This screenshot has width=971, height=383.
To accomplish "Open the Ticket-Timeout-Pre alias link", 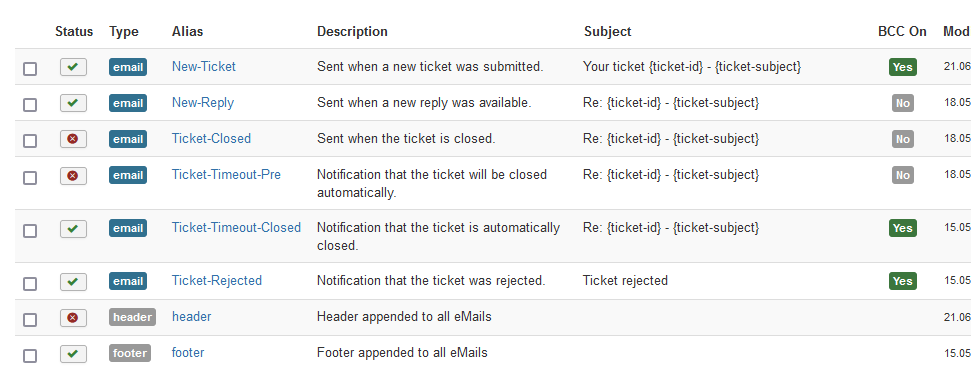I will tap(226, 175).
